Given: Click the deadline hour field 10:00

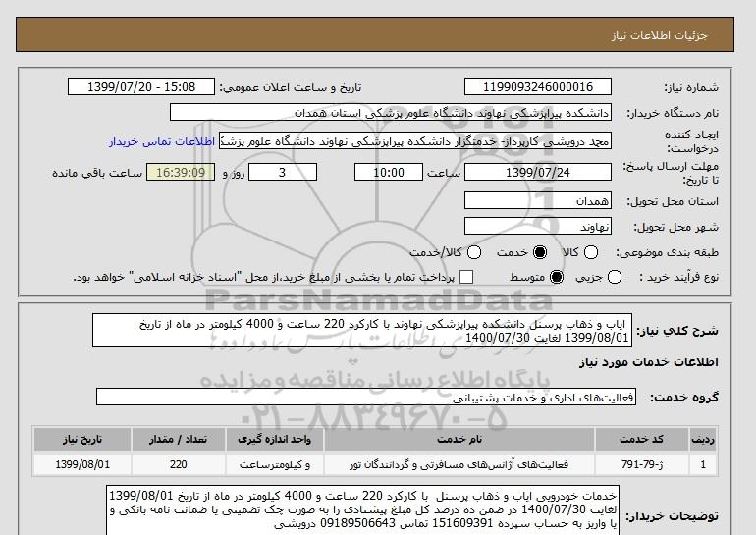Looking at the screenshot, I should 389,172.
